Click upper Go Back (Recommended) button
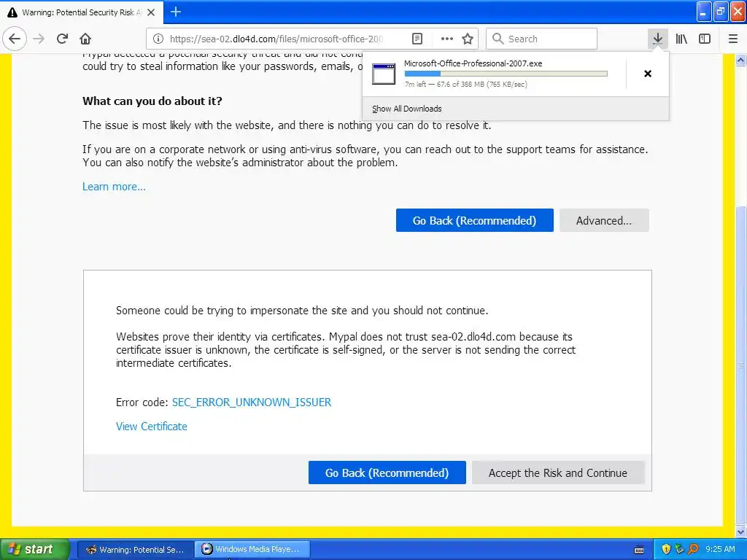The image size is (747, 560). pos(474,220)
